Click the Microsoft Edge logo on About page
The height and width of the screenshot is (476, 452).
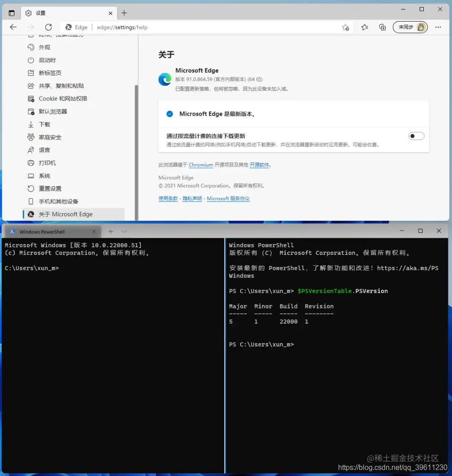(x=165, y=79)
